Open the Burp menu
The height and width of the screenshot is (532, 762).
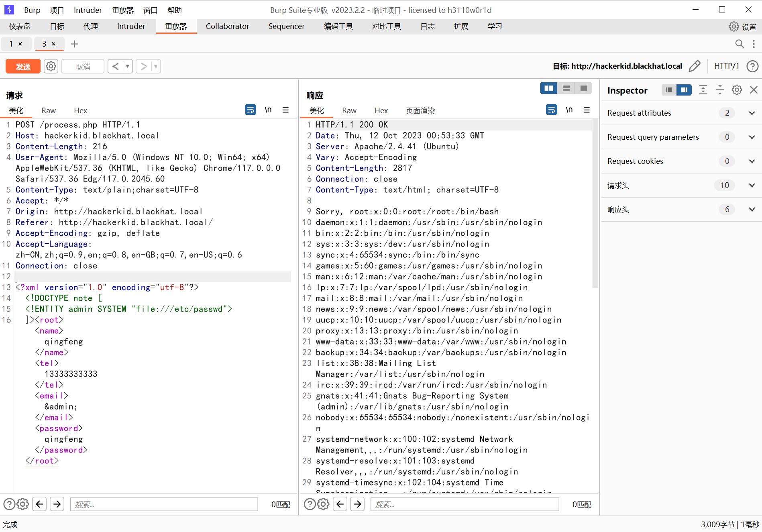coord(32,10)
